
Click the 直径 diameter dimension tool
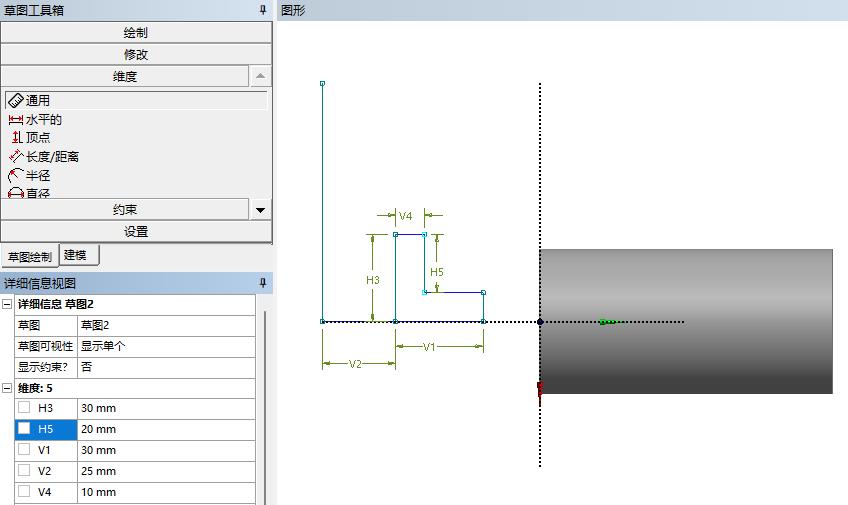(x=38, y=193)
